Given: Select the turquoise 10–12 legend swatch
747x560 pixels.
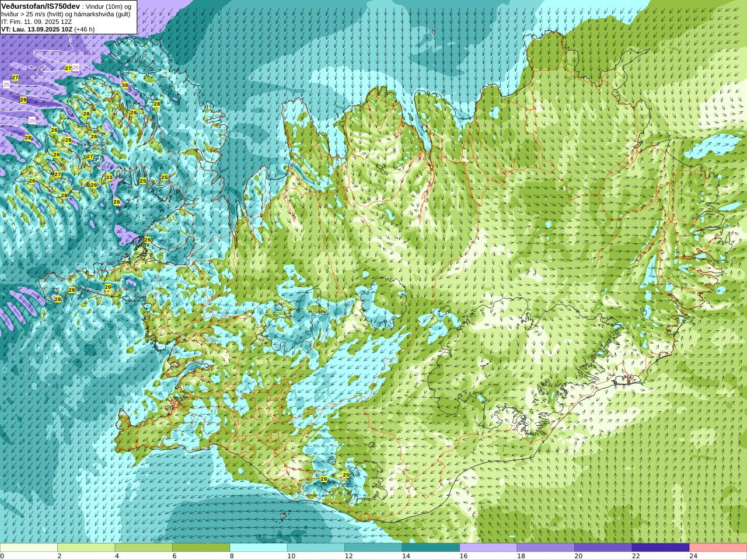Looking at the screenshot, I should pyautogui.click(x=316, y=548).
